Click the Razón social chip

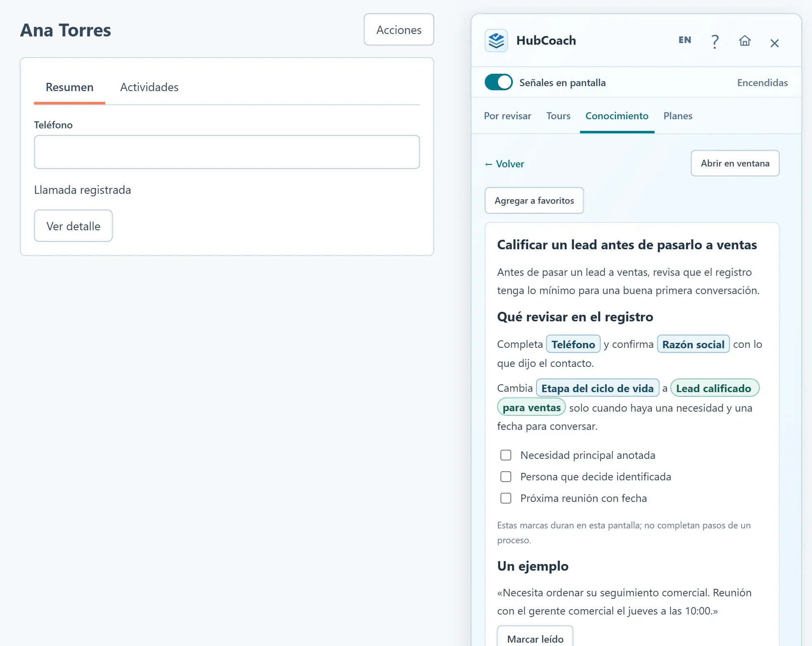point(693,344)
